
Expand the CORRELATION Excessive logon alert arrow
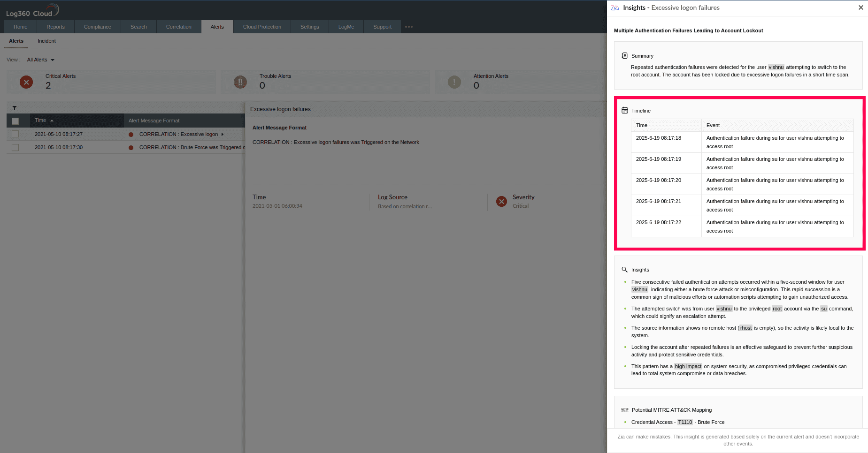223,134
